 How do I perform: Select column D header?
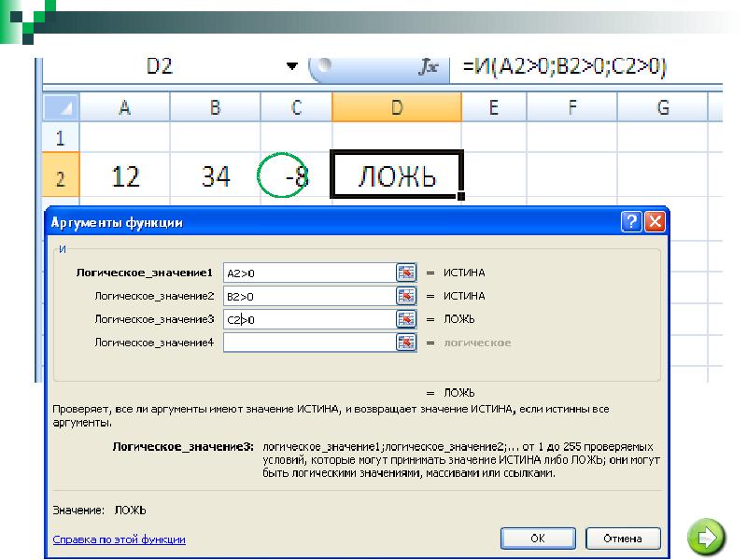coord(396,107)
